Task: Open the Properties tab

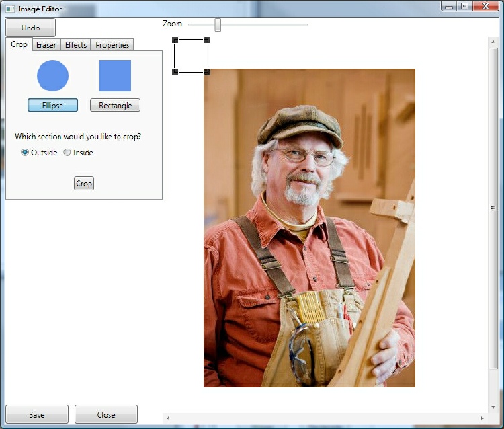Action: [112, 45]
